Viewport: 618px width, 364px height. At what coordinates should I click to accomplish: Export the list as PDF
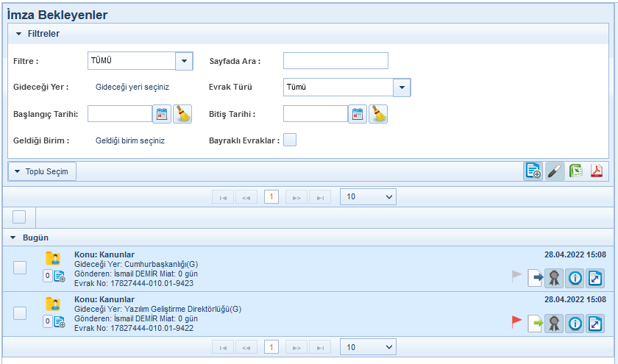tap(597, 171)
